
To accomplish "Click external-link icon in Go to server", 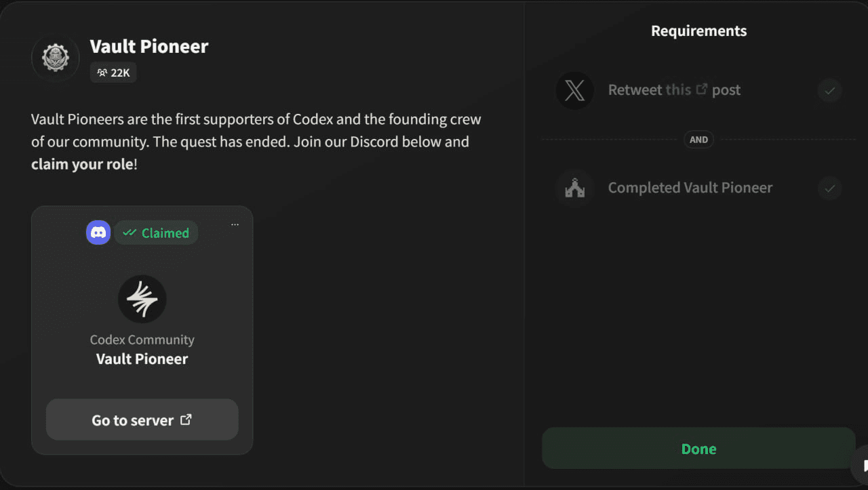I will click(x=186, y=420).
